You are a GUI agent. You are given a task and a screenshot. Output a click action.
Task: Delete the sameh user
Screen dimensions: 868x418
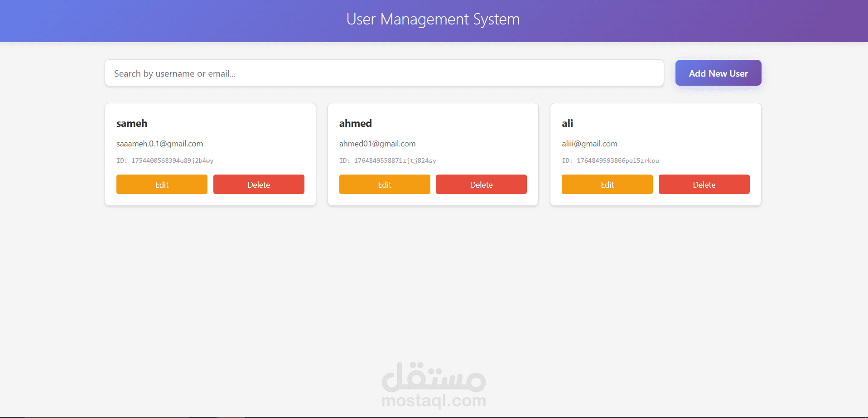coord(259,185)
